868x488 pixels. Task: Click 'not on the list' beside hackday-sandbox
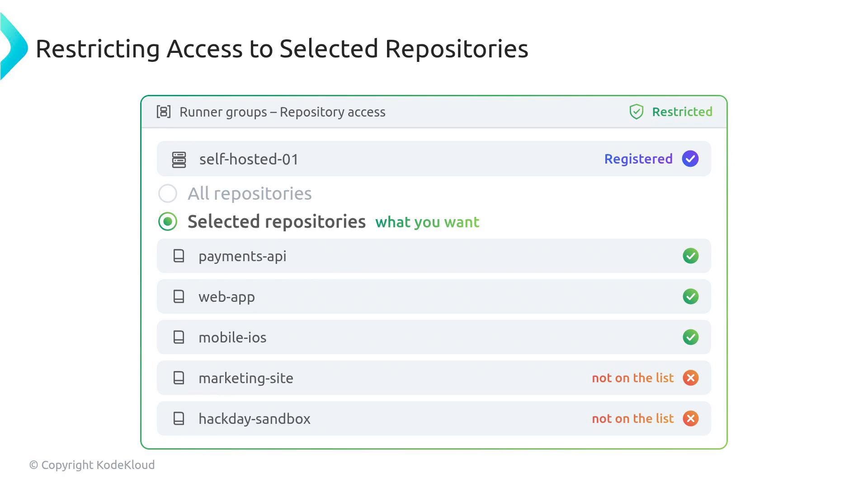[x=633, y=418]
